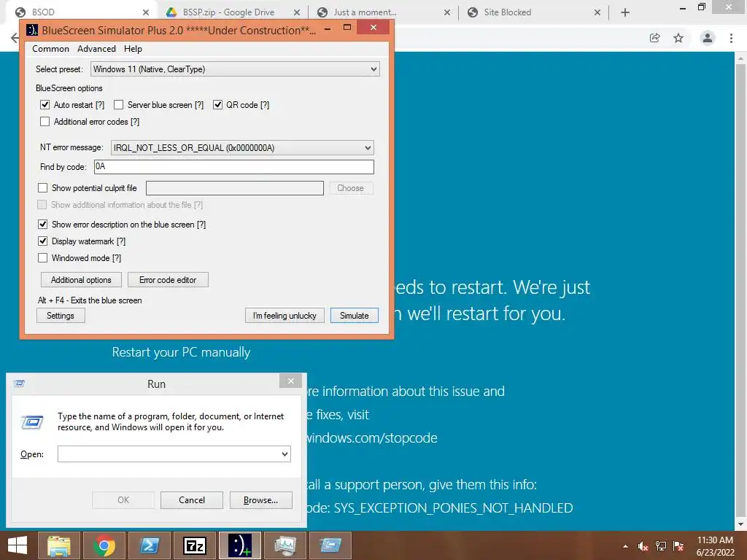The width and height of the screenshot is (747, 560).
Task: Open Chrome's three-dot menu
Action: click(731, 38)
